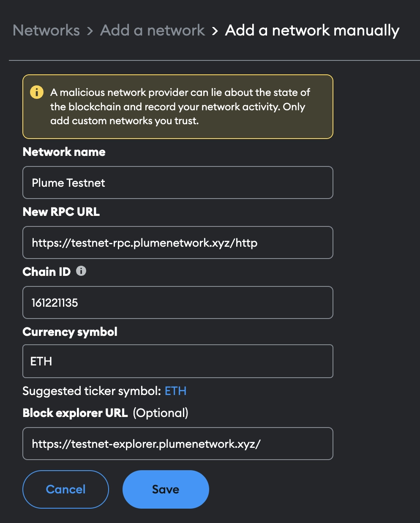
Task: Select the Block explorer URL Optional label
Action: [x=106, y=413]
